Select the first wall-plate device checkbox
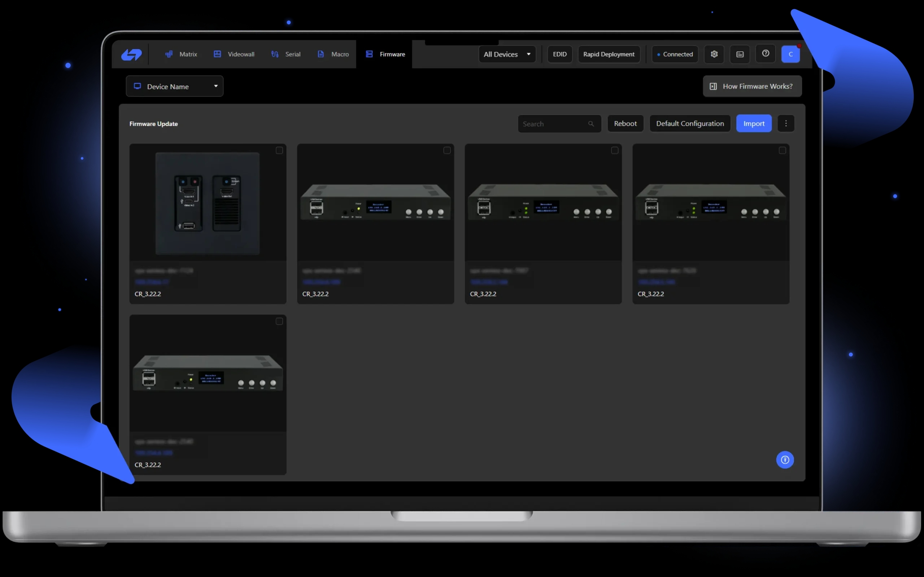The height and width of the screenshot is (577, 924). pos(279,150)
